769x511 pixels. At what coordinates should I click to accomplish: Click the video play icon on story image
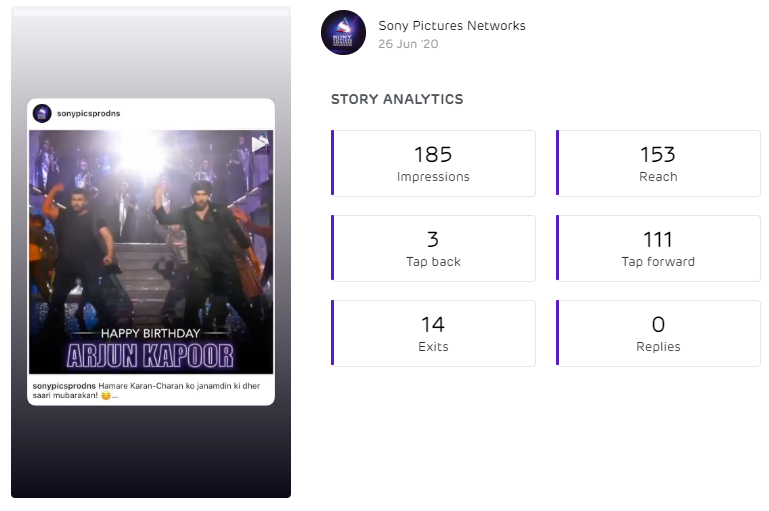click(259, 144)
